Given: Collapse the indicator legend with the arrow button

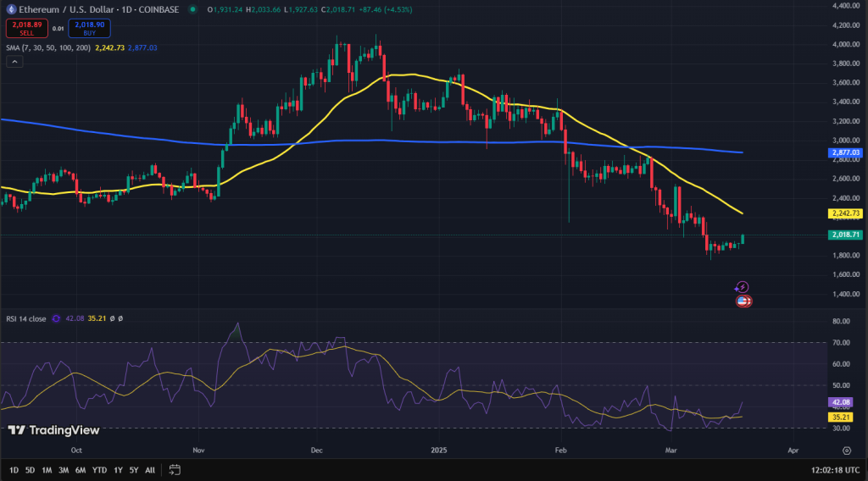Looking at the screenshot, I should pyautogui.click(x=14, y=61).
